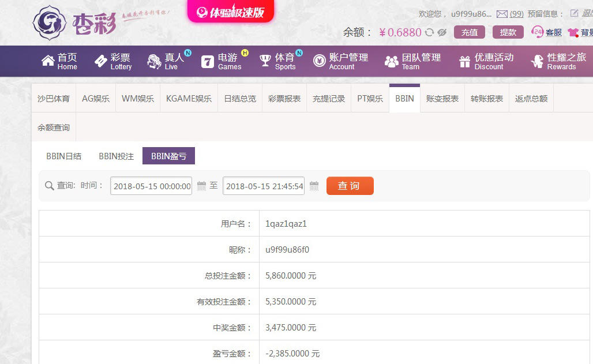593x364 pixels.
Task: Switch to the 彩票报表 tab
Action: (x=284, y=99)
